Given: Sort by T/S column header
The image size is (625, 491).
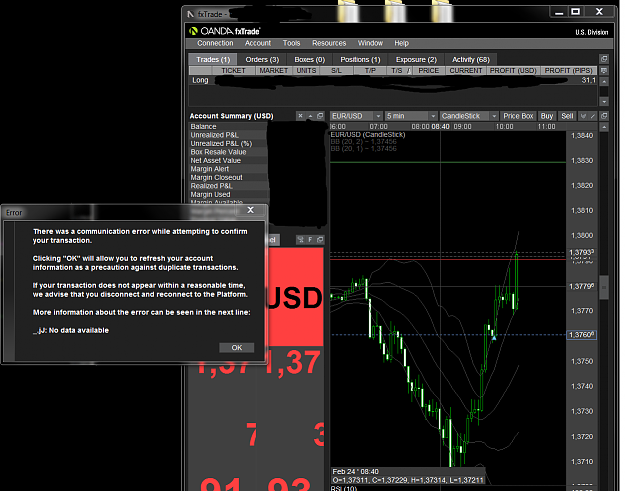Looking at the screenshot, I should point(400,71).
